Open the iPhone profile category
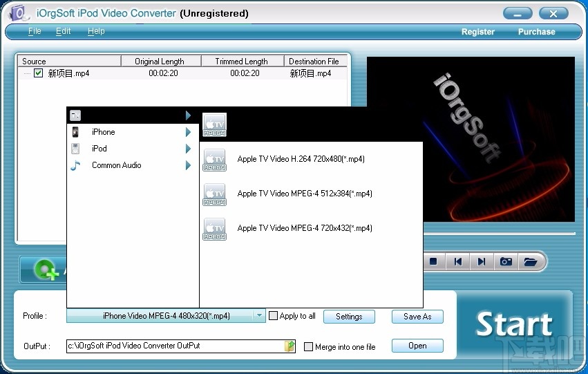Image resolution: width=588 pixels, height=374 pixels. pyautogui.click(x=133, y=132)
